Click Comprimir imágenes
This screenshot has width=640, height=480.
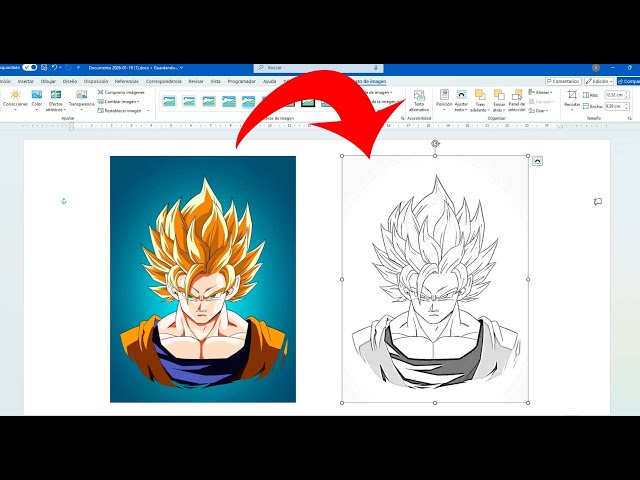pyautogui.click(x=121, y=93)
